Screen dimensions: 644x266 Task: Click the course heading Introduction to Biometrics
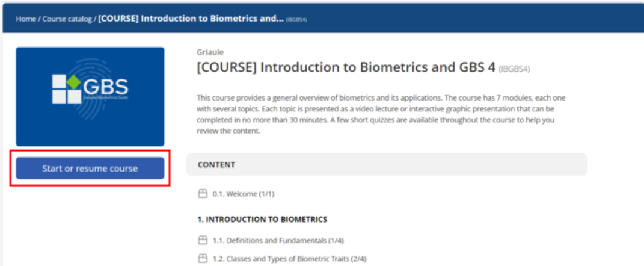point(346,67)
